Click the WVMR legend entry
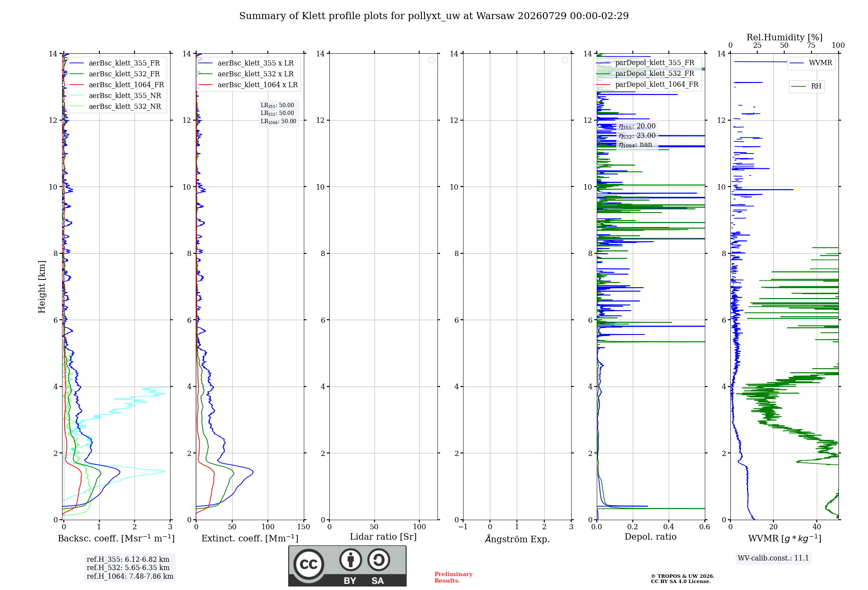The image size is (868, 590). click(x=811, y=63)
